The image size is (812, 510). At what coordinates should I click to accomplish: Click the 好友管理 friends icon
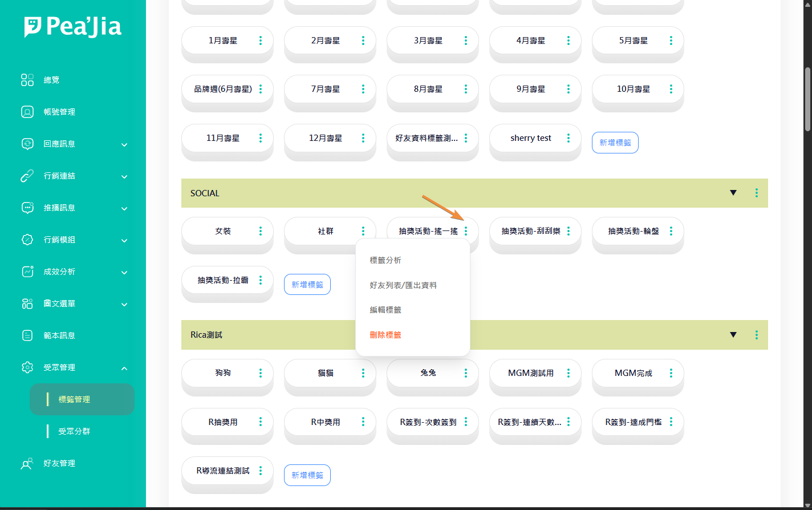[x=27, y=463]
